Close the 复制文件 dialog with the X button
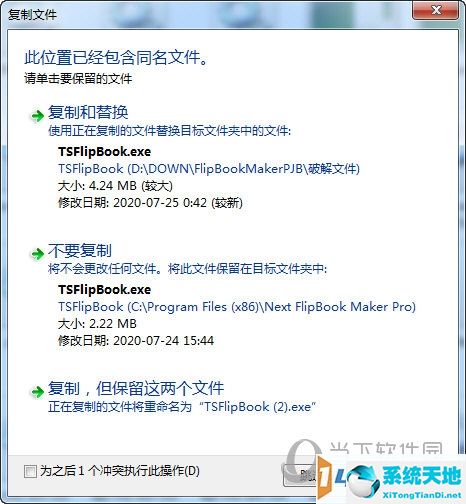The image size is (466, 504). tap(436, 10)
